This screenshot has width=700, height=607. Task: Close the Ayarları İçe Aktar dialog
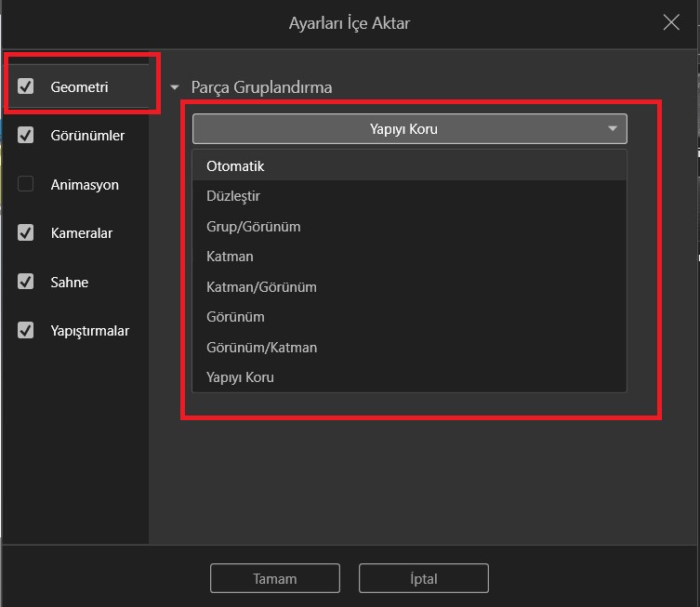coord(671,23)
